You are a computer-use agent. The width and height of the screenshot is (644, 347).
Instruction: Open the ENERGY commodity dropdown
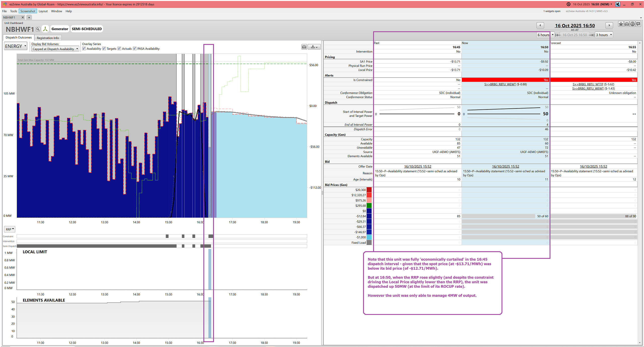(16, 46)
